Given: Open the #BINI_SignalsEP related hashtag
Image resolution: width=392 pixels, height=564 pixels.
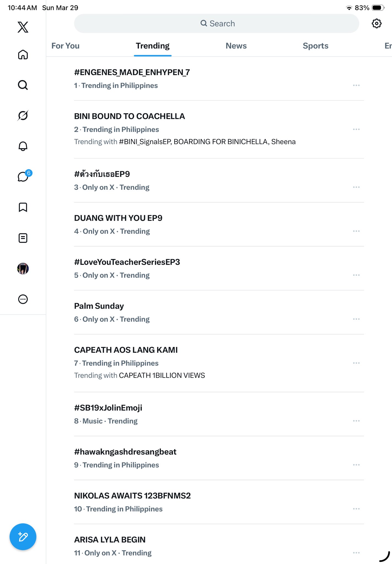Looking at the screenshot, I should (145, 142).
